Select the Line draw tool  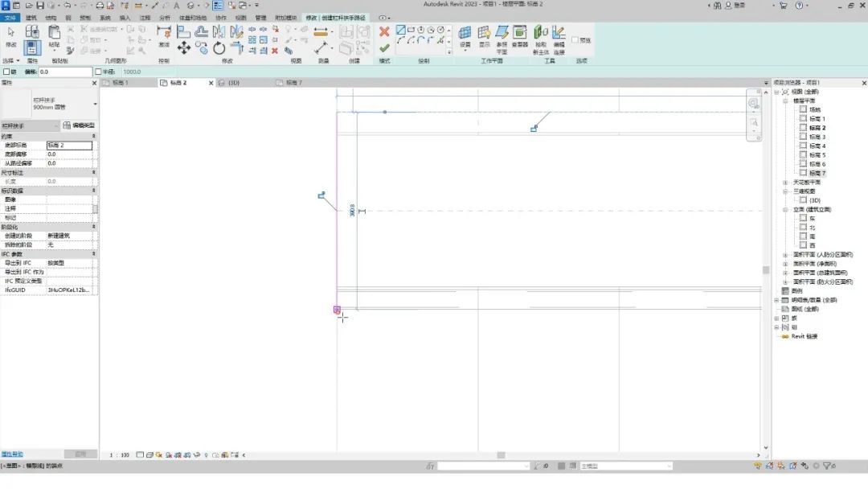pos(400,30)
